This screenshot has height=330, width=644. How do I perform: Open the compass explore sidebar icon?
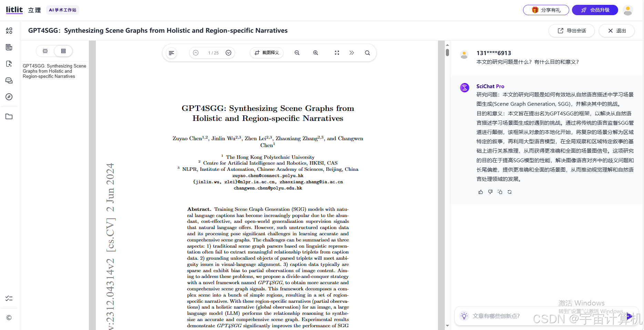pos(9,97)
